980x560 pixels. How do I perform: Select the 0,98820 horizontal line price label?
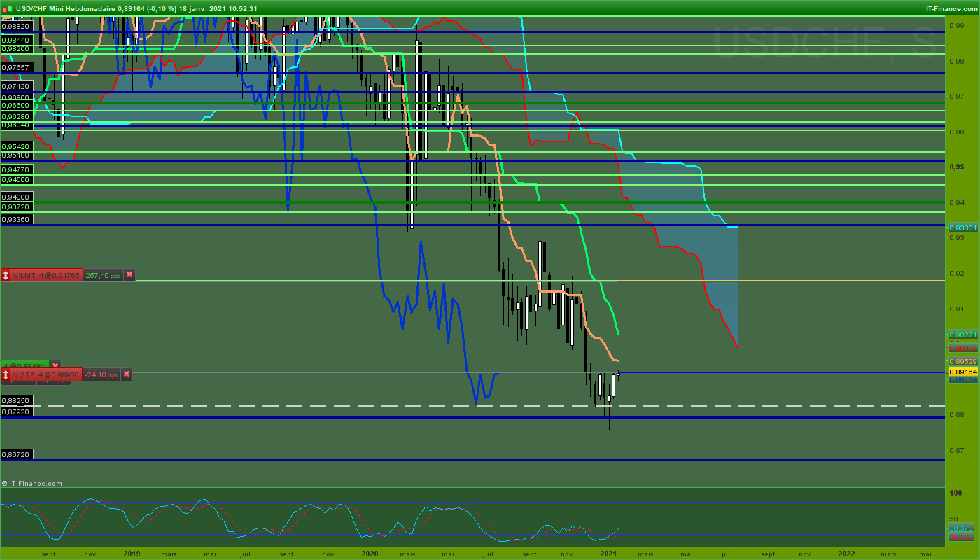[17, 26]
